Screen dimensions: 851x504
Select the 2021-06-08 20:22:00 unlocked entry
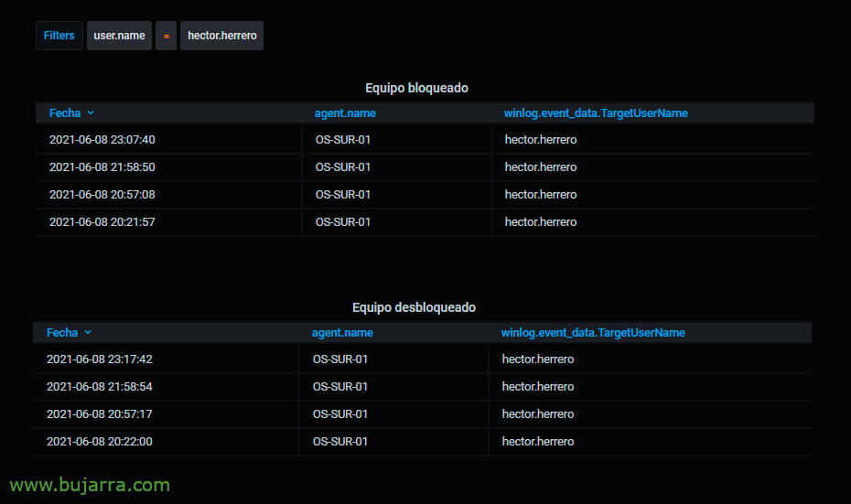point(100,442)
